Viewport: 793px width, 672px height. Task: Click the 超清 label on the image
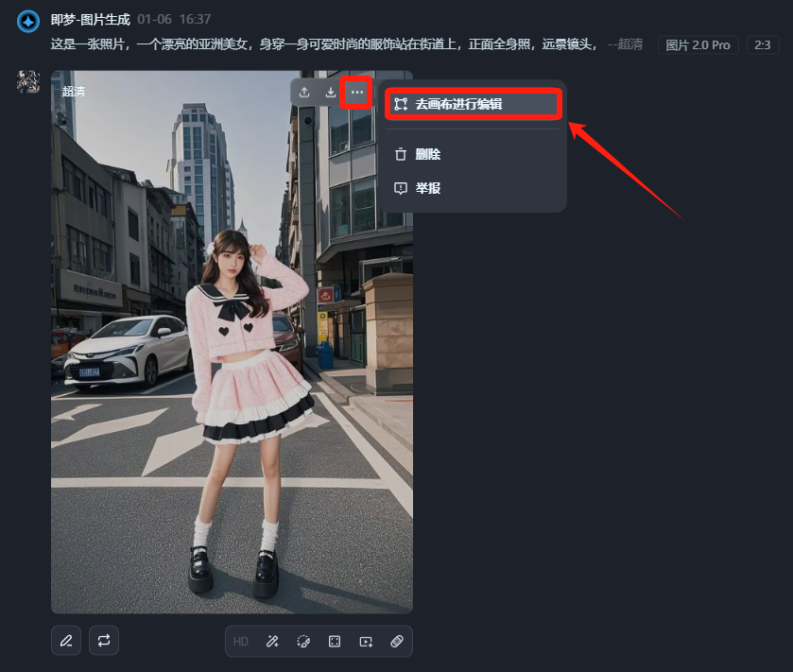75,93
